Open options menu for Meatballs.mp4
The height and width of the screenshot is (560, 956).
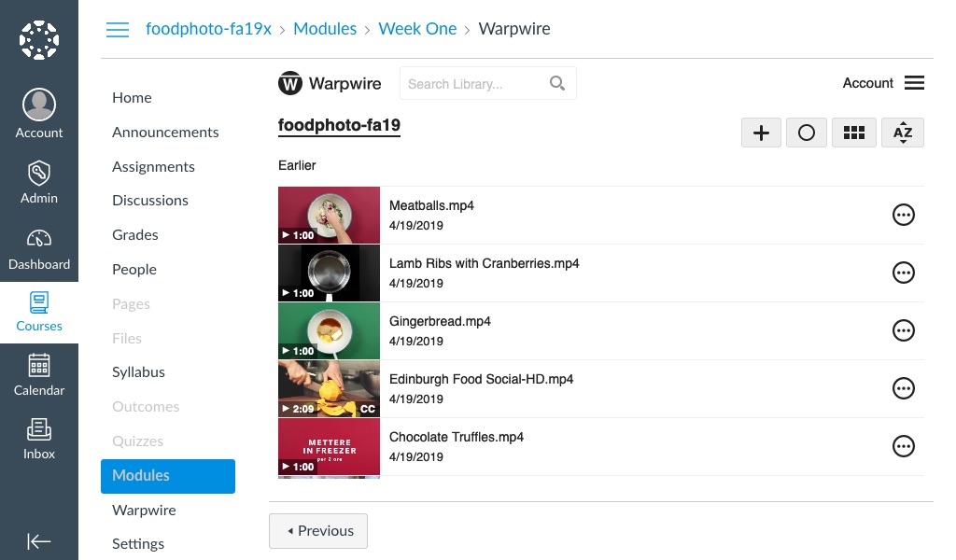(904, 215)
